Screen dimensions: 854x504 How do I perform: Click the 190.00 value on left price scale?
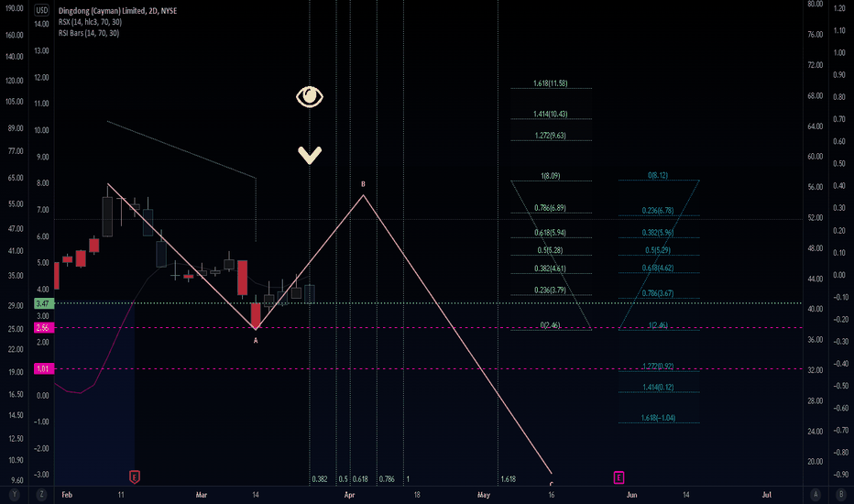point(15,9)
